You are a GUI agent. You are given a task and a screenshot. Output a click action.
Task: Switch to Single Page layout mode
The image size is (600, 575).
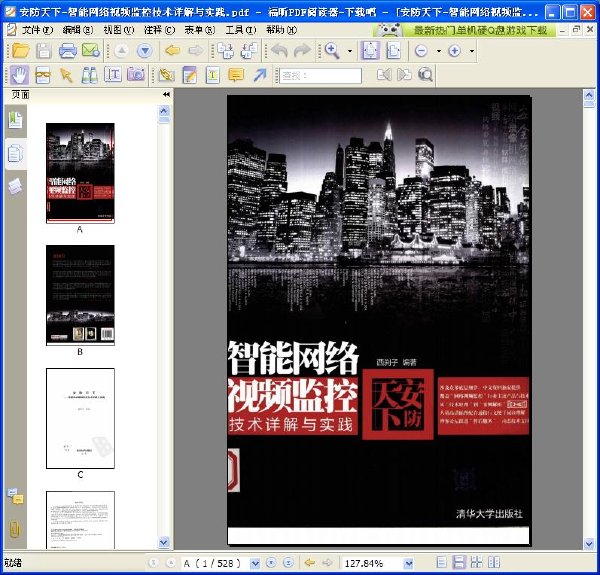441,562
